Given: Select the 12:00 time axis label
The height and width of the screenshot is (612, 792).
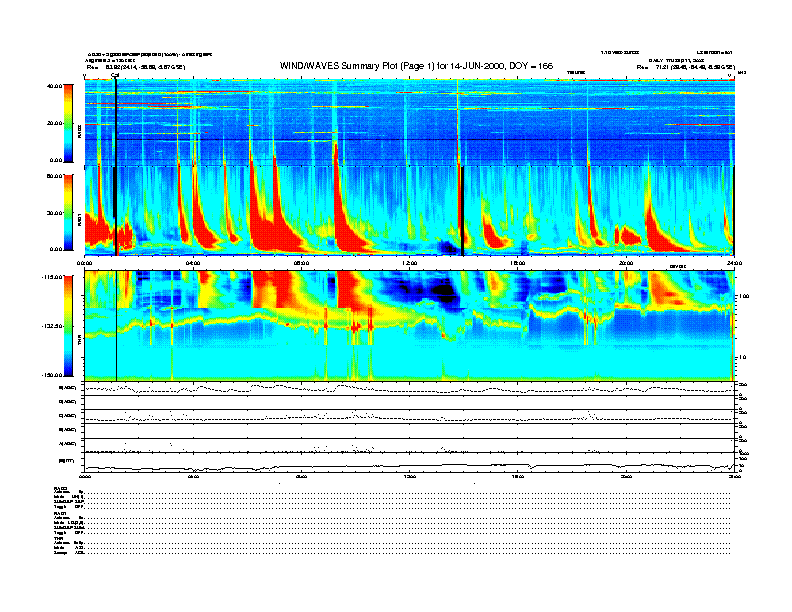Looking at the screenshot, I should pos(409,262).
